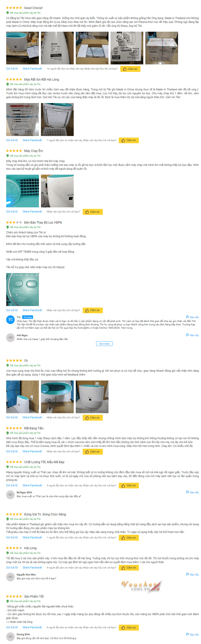Share the Sản Phẩm Tốt review on Facebook
This screenshot has width=201, height=644.
coord(32,627)
